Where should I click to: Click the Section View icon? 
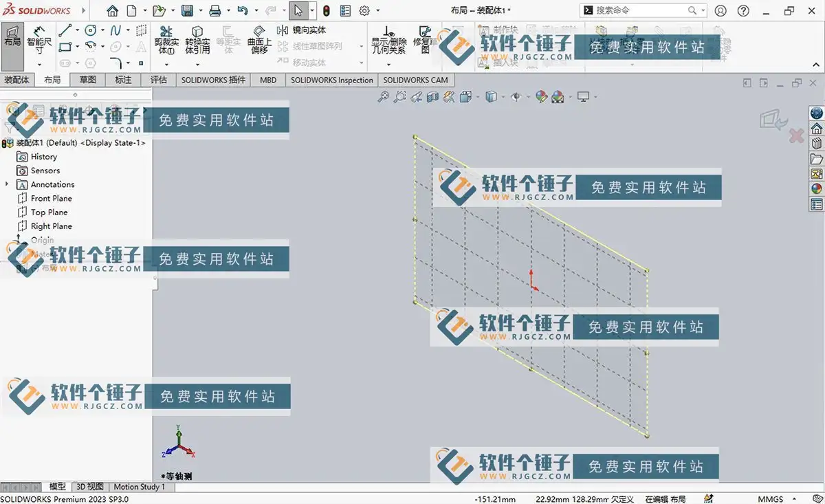[432, 97]
